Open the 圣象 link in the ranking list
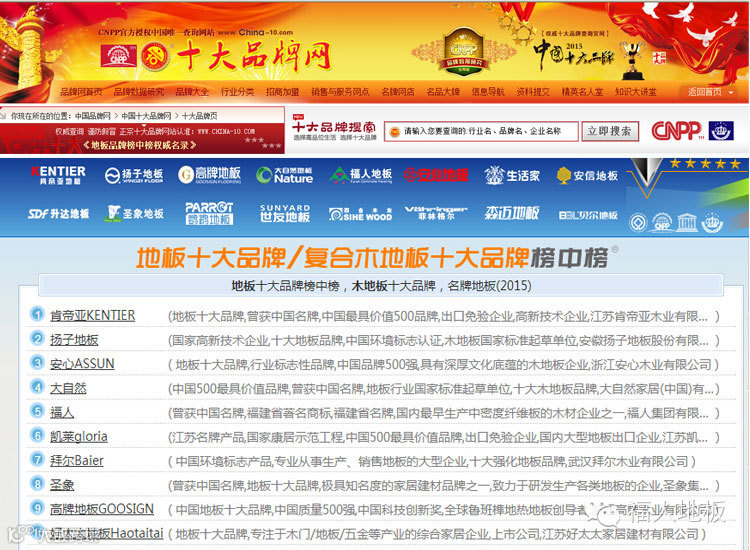This screenshot has height=550, width=750. click(x=62, y=485)
